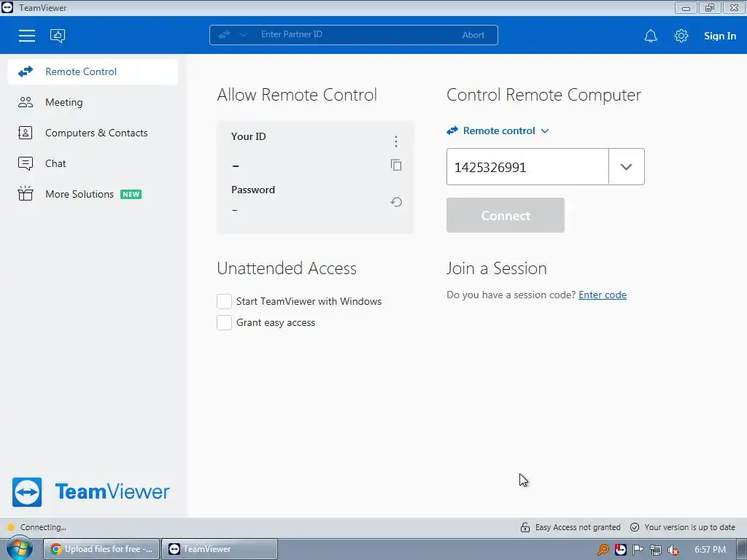Open the hamburger menu icon

pos(27,36)
